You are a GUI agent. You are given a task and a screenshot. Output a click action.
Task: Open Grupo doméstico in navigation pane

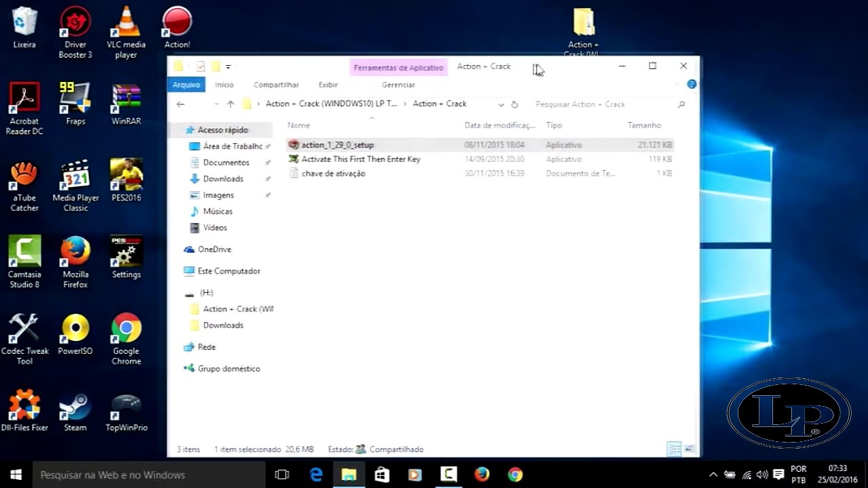click(x=229, y=369)
